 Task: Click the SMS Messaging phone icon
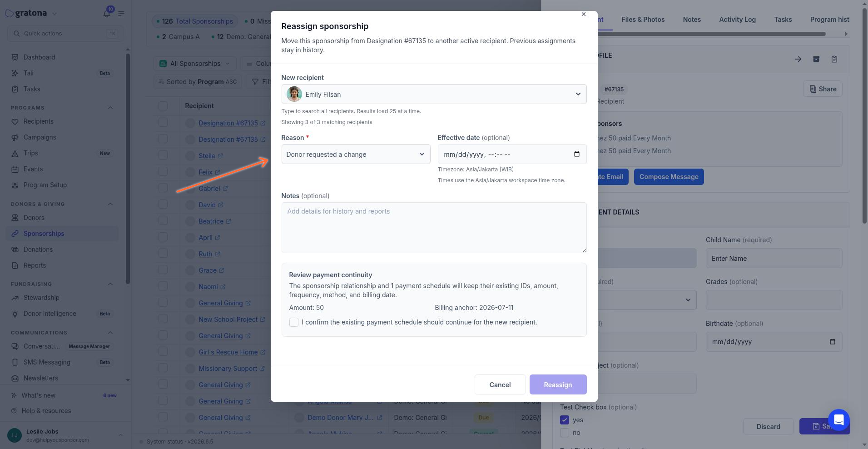pos(15,362)
